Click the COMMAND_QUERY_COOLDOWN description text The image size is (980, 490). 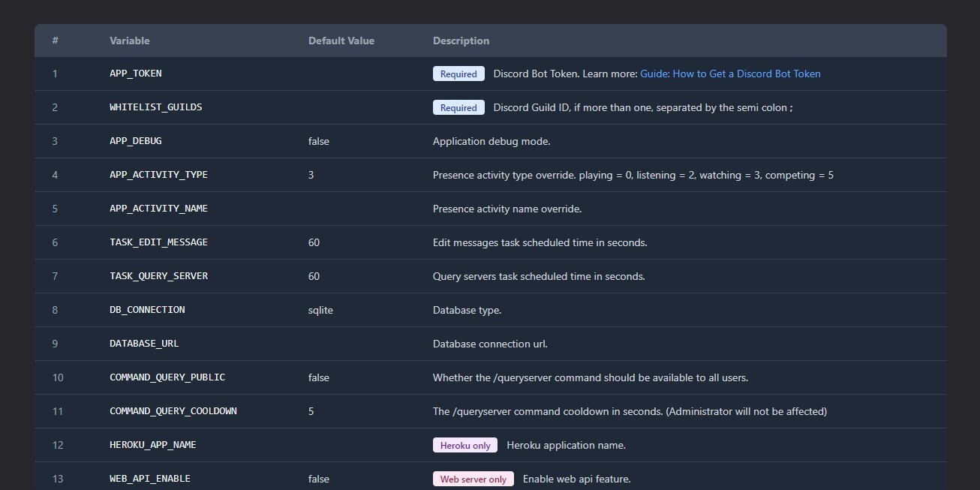point(630,411)
